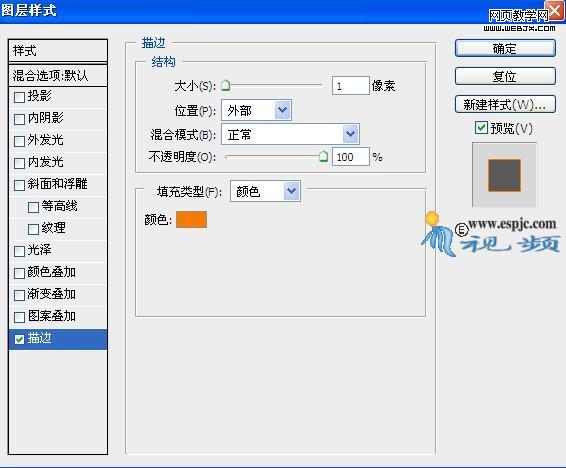Screen dimensions: 566x468
Task: Click the 不透明度(O) opacity slider handle
Action: [x=323, y=156]
